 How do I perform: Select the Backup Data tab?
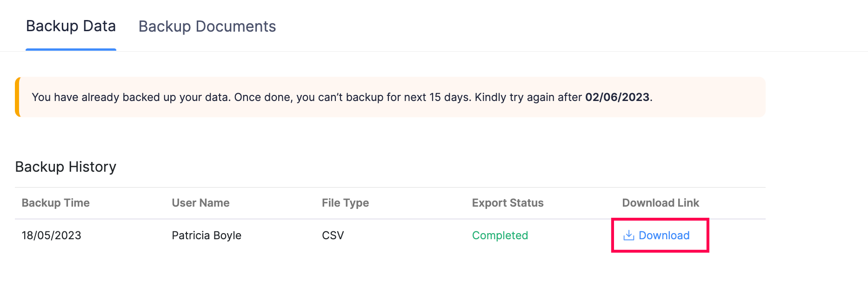coord(71,26)
